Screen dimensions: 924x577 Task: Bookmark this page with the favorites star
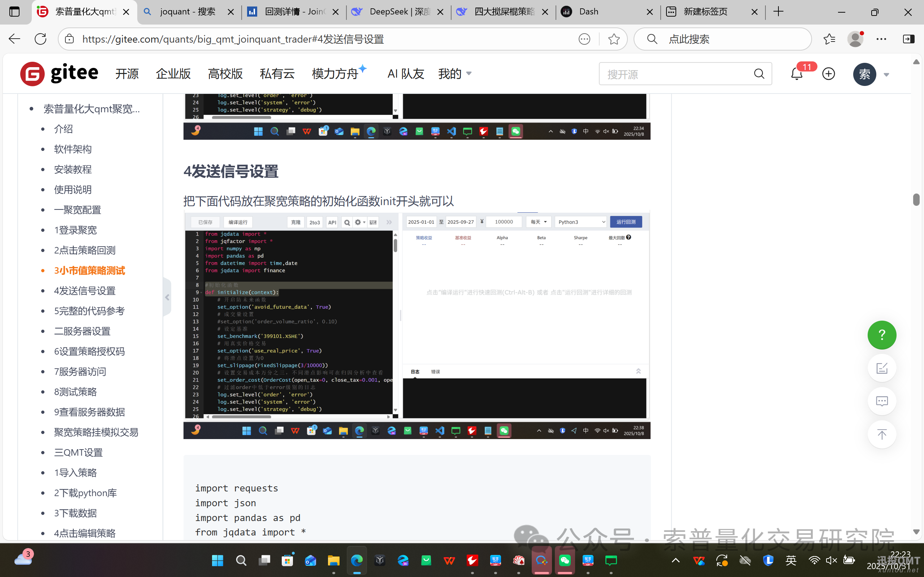(613, 39)
